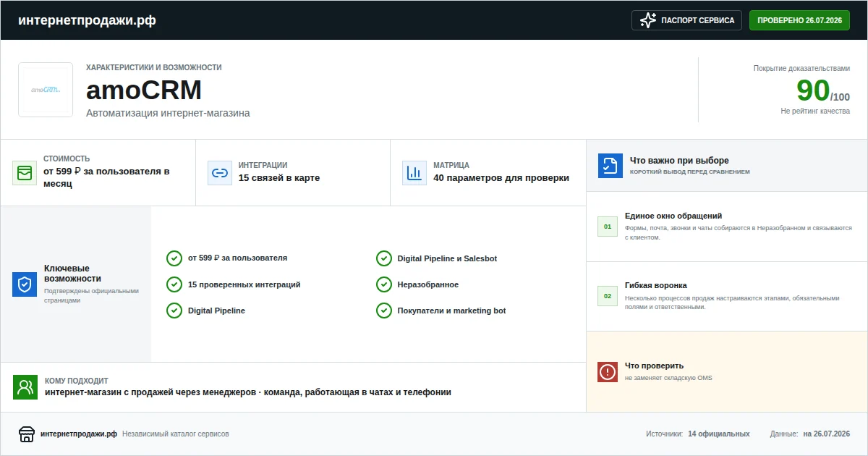Click the Автоматизация интернет-магазина subtitle
868x456 pixels.
click(168, 114)
